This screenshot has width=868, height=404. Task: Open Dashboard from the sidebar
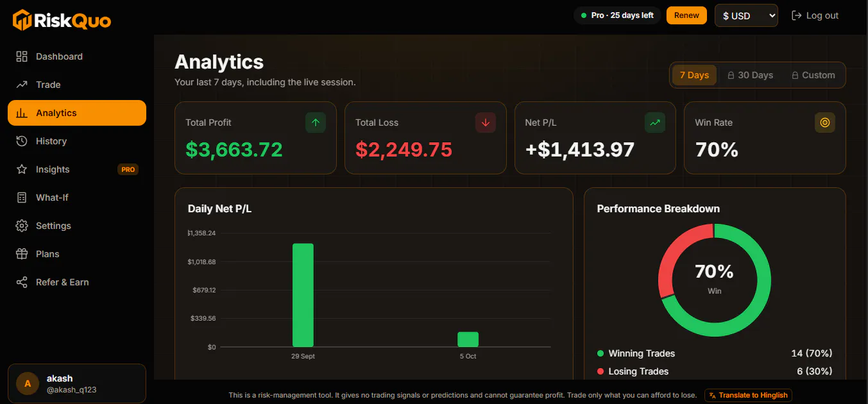click(77, 56)
